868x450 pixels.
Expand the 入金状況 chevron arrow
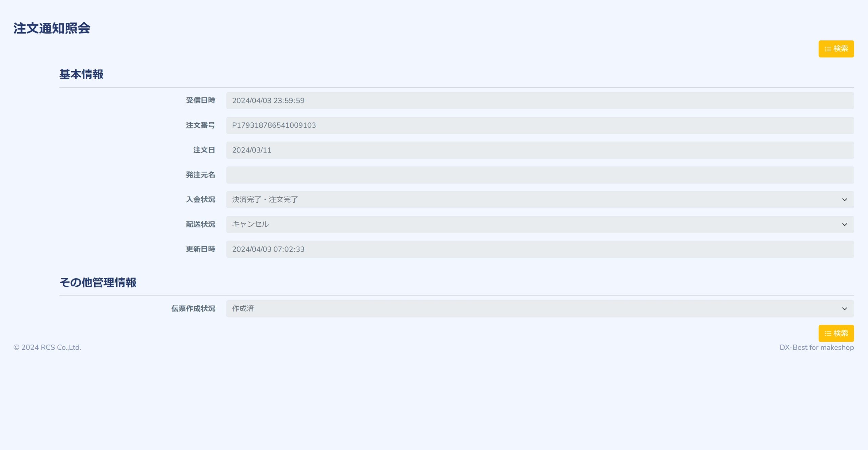844,200
